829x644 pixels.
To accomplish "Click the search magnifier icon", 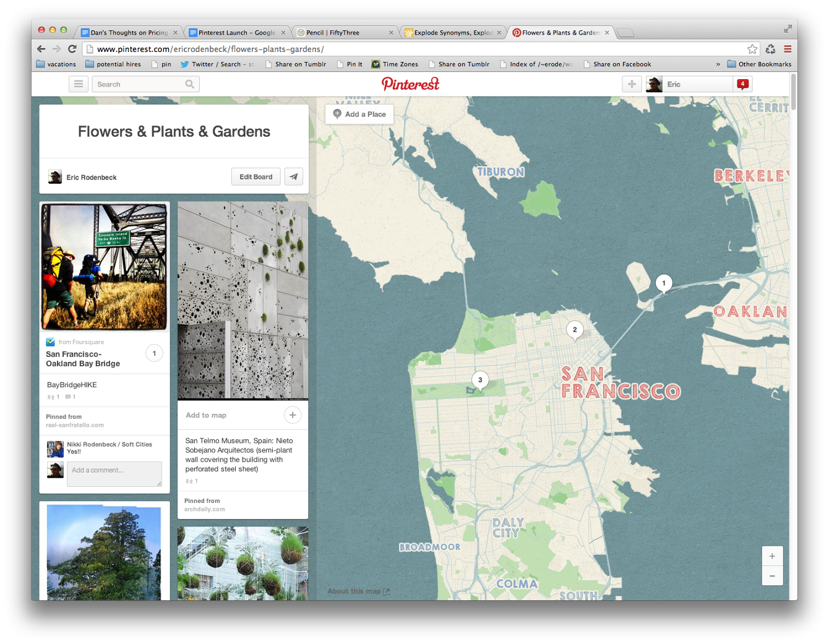I will tap(190, 84).
